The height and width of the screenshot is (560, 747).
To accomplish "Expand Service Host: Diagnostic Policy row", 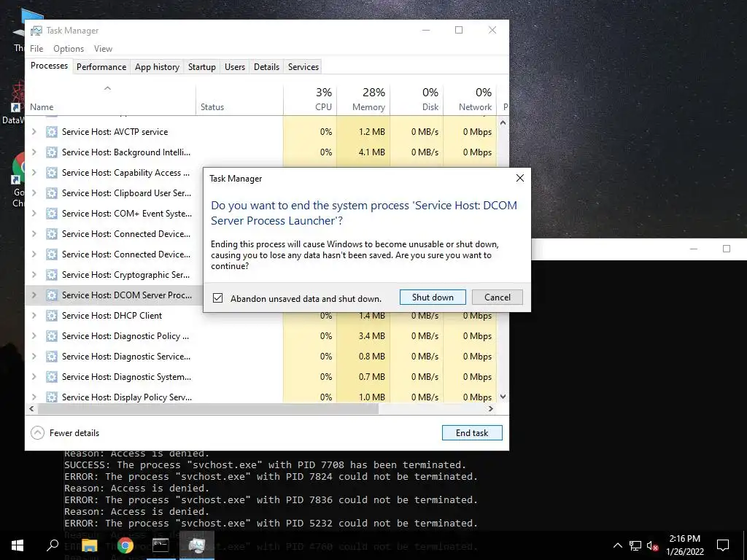I will [x=34, y=336].
